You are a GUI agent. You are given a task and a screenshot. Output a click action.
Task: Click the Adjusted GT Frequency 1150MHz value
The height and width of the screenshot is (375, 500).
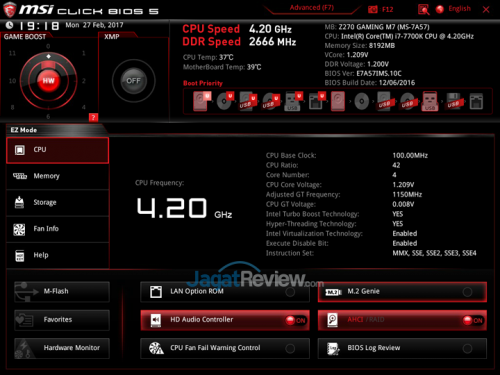click(x=407, y=195)
